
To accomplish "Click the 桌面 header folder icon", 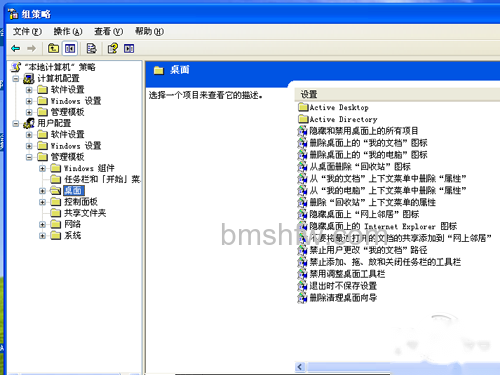I will pyautogui.click(x=159, y=70).
